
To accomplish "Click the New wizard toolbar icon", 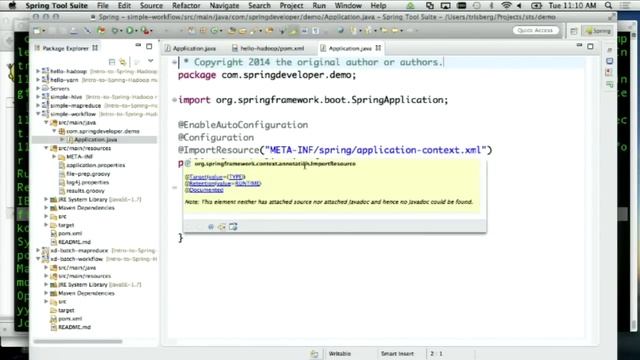I will coord(37,31).
